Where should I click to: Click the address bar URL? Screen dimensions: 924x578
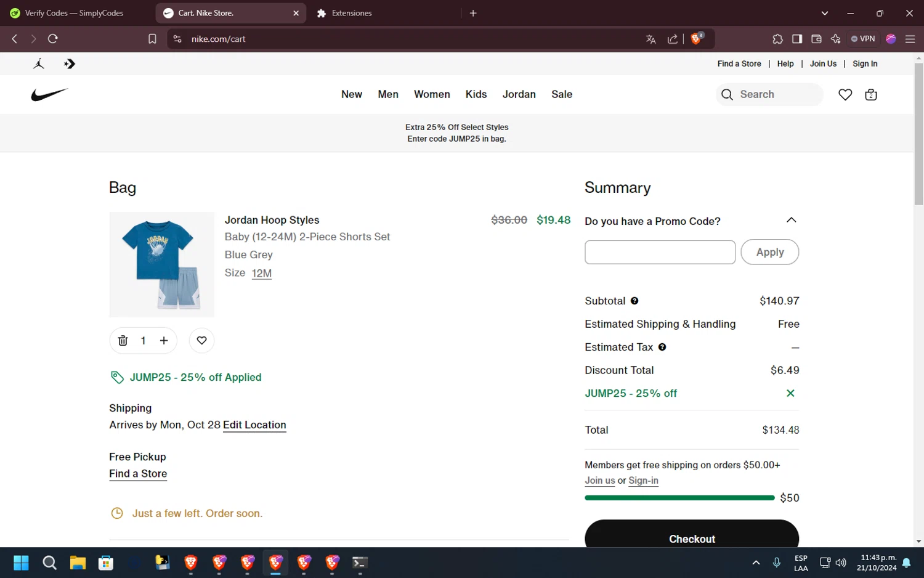pyautogui.click(x=218, y=39)
